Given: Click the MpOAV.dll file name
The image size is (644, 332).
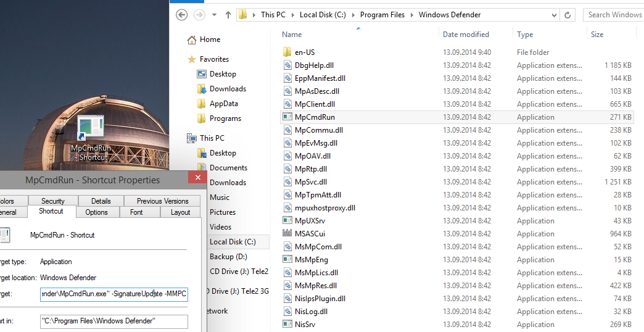Looking at the screenshot, I should [313, 156].
